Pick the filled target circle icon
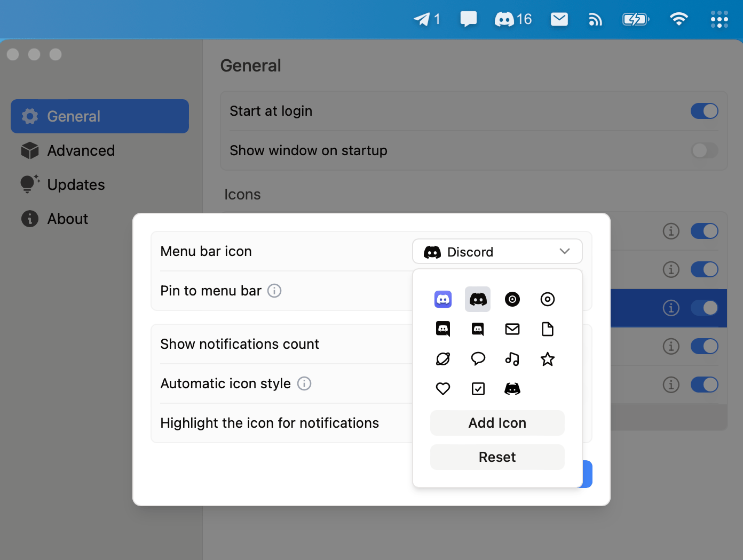Image resolution: width=743 pixels, height=560 pixels. tap(512, 299)
